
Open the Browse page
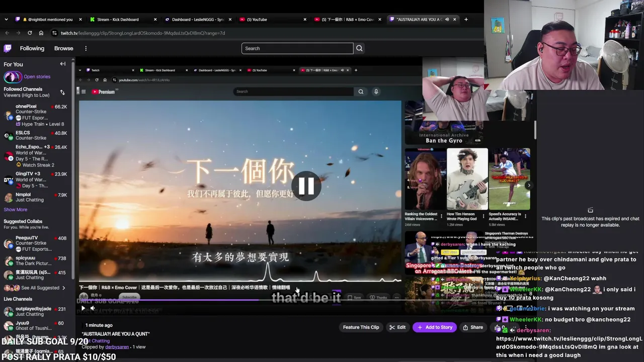coord(63,48)
